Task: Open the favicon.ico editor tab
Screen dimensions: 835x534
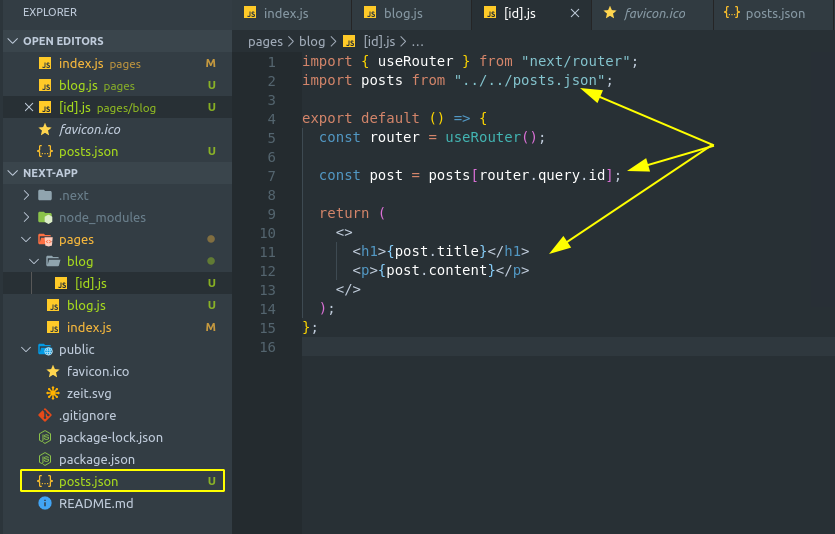Action: pos(652,13)
